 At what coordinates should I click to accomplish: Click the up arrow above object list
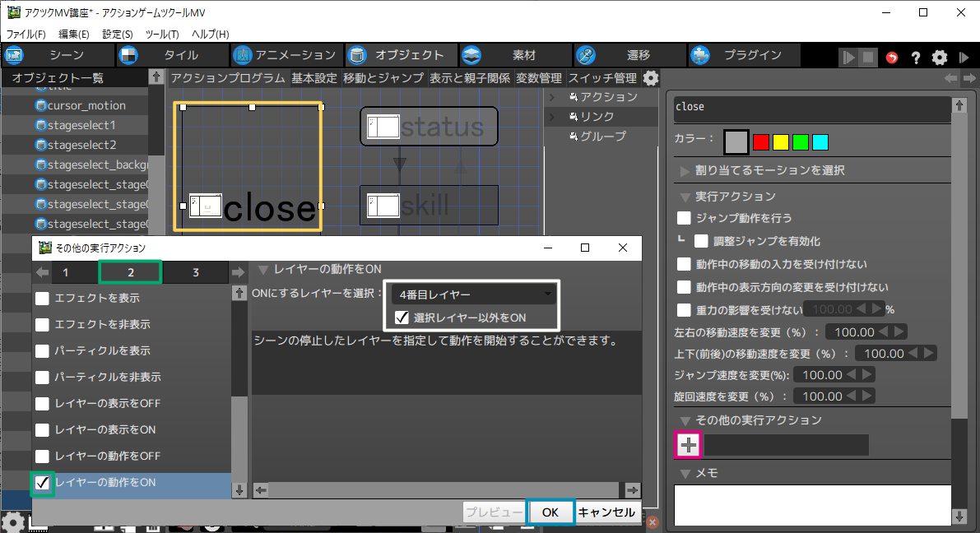click(x=156, y=77)
